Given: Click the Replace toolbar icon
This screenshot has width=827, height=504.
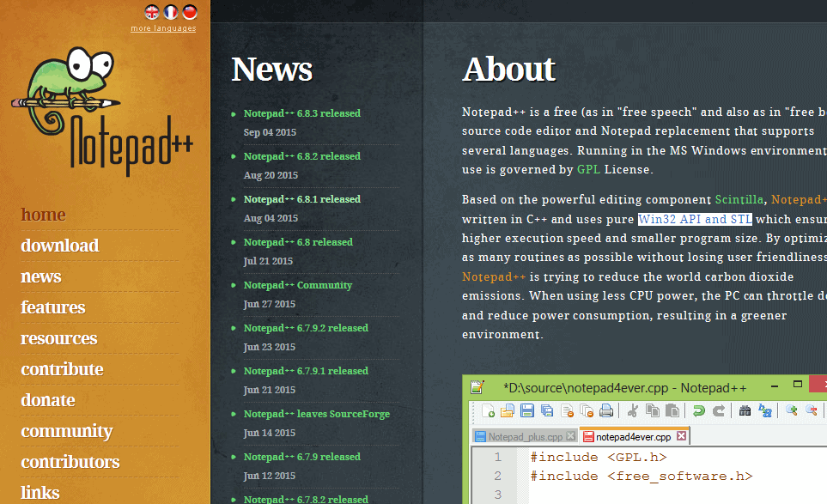Looking at the screenshot, I should coord(765,410).
